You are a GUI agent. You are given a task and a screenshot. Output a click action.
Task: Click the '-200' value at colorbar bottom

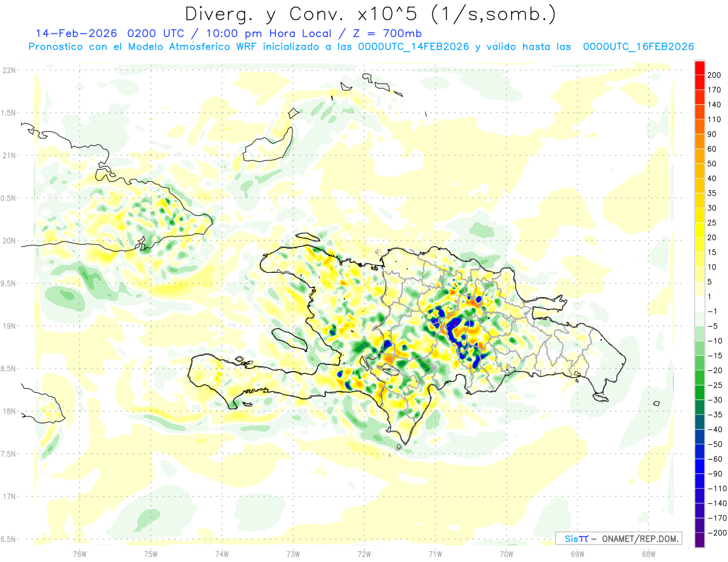717,533
